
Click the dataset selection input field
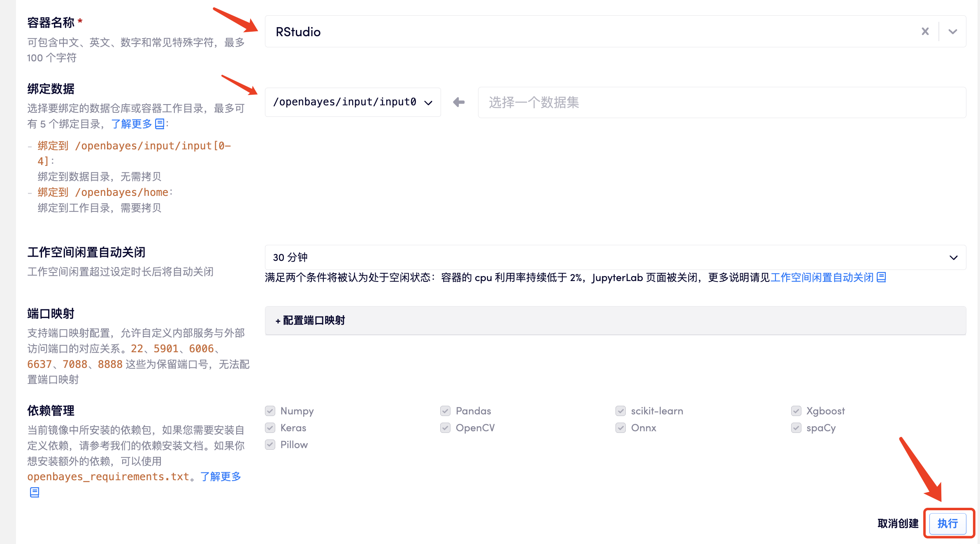(721, 102)
